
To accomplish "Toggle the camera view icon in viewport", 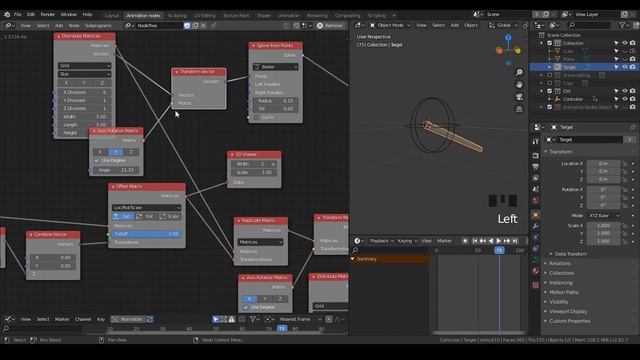I will (x=519, y=97).
